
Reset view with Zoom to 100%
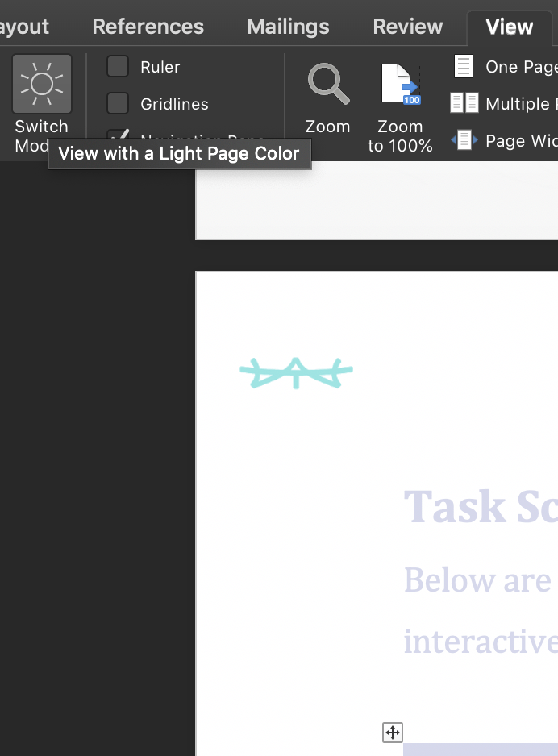coord(401,84)
